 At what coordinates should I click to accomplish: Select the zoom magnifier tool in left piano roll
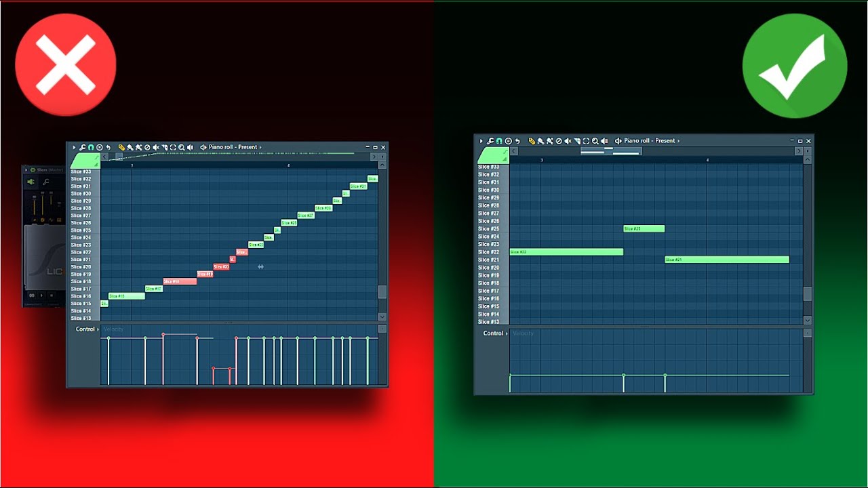coord(181,147)
